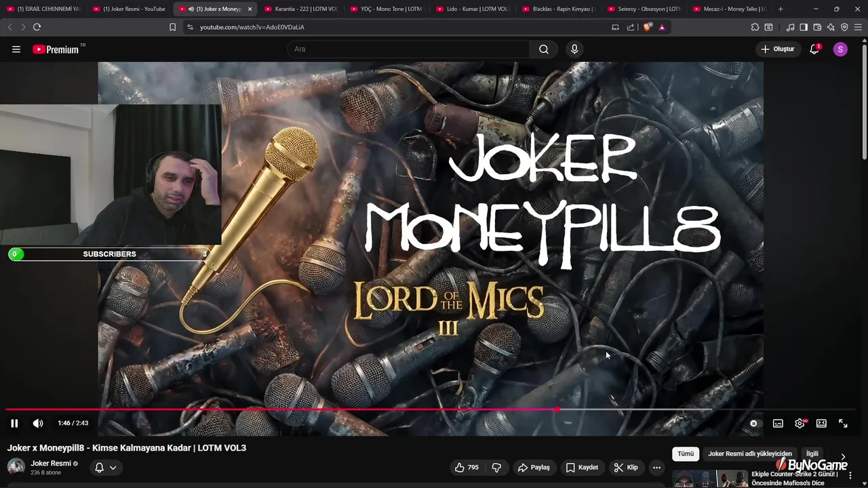The image size is (868, 488).
Task: Click the search magnifier button
Action: (544, 49)
